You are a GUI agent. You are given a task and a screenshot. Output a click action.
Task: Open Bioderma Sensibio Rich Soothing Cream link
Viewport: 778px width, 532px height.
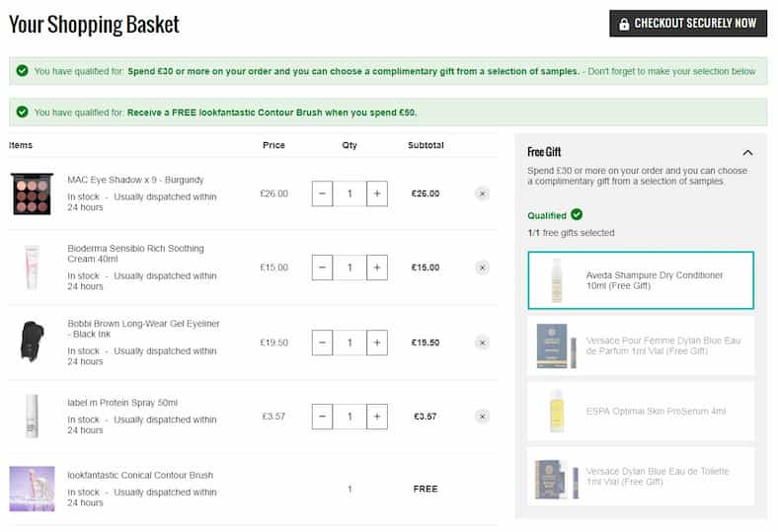(135, 255)
